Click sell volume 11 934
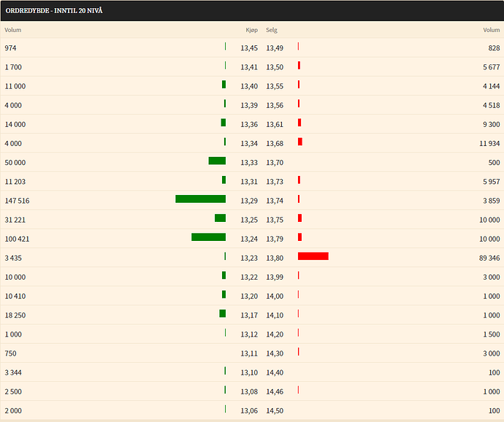This screenshot has width=504, height=422. [489, 143]
